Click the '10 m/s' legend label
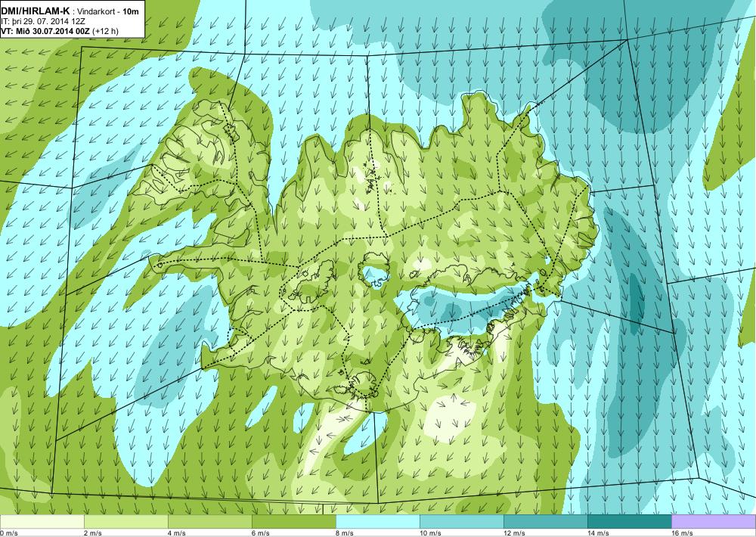The height and width of the screenshot is (537, 756). 430,533
